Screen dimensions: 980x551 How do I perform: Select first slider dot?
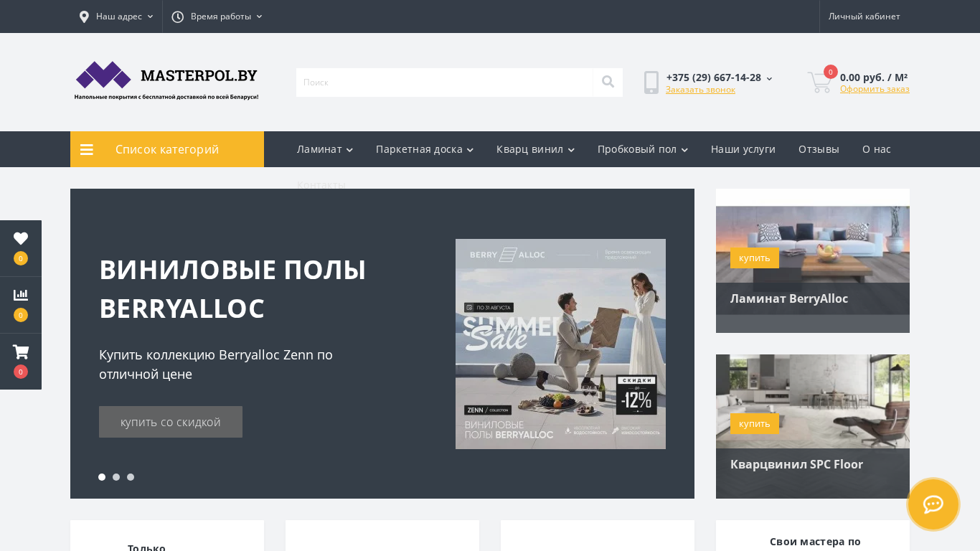(x=102, y=477)
